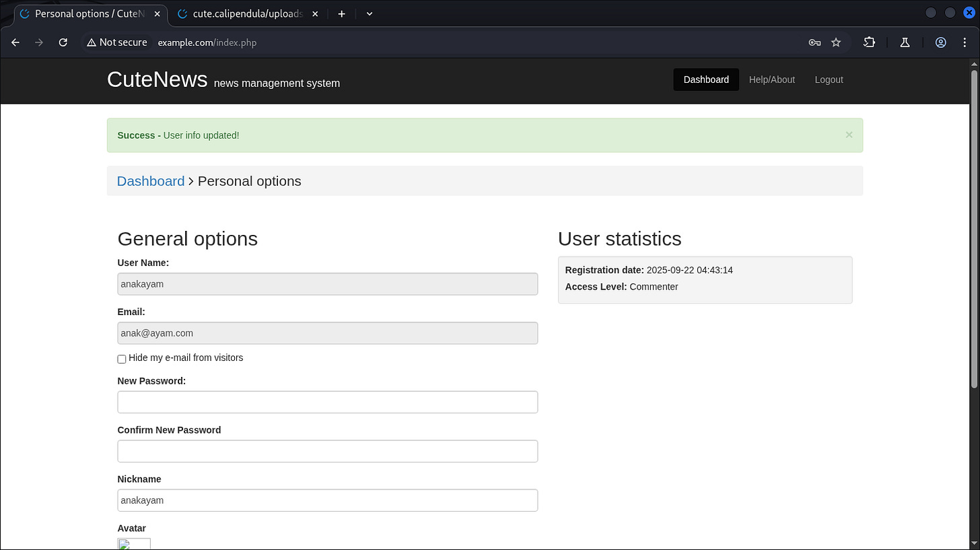Expand the tab search dropdown arrow
Image resolution: width=980 pixels, height=550 pixels.
pos(370,13)
